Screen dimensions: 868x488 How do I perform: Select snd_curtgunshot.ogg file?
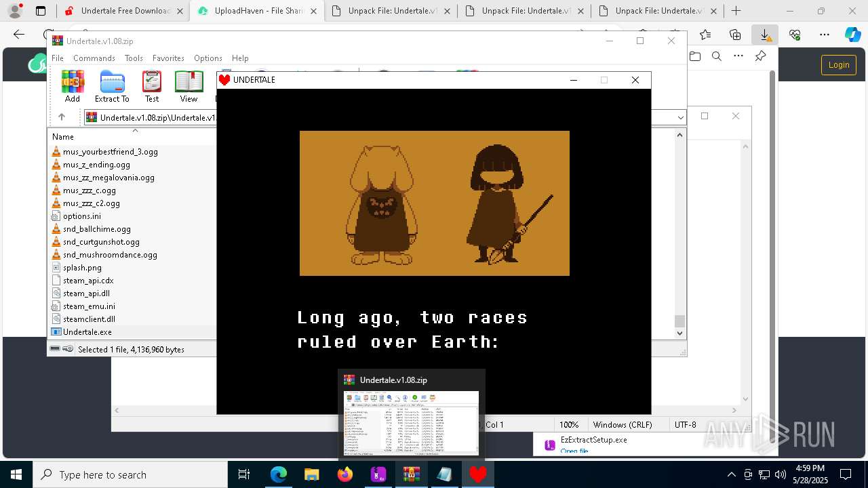pyautogui.click(x=96, y=242)
